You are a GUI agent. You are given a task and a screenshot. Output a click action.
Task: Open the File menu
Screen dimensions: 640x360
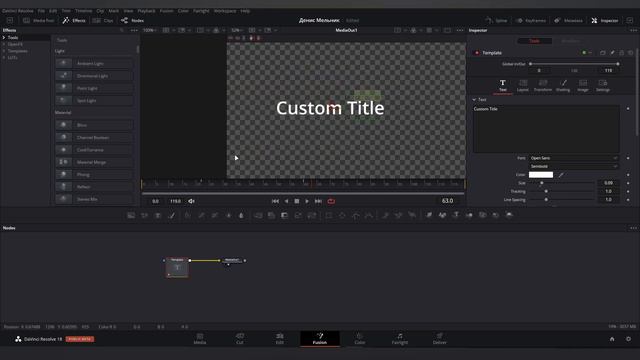41,11
